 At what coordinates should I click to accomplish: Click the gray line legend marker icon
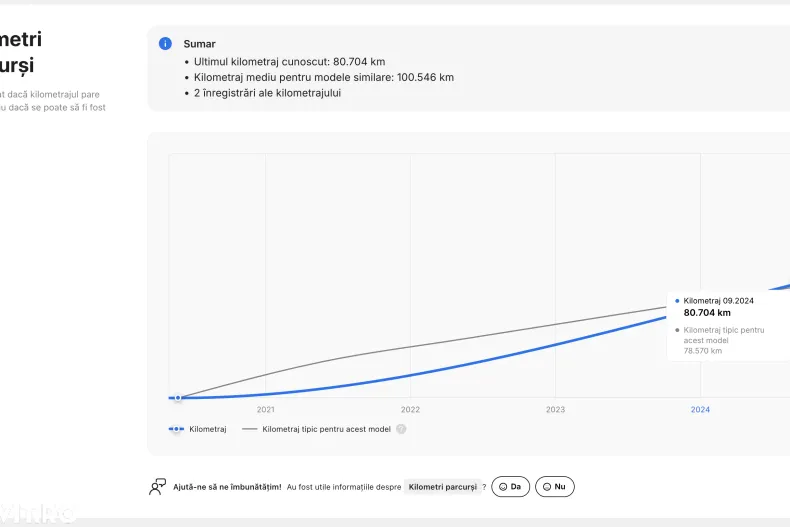249,429
